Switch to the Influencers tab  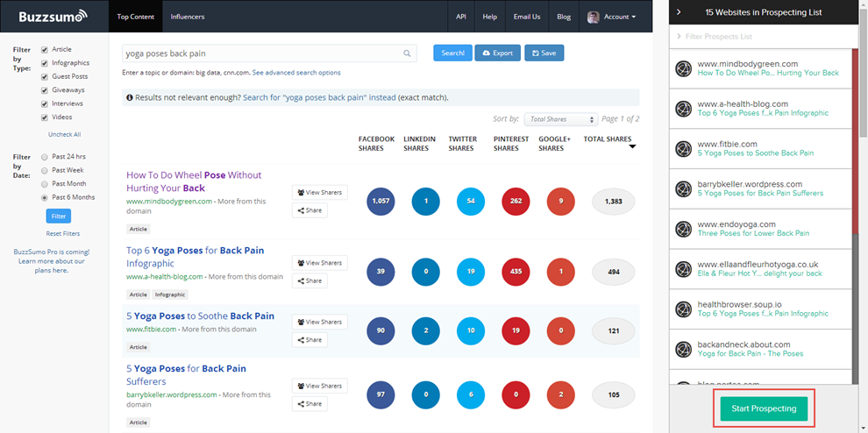(187, 17)
